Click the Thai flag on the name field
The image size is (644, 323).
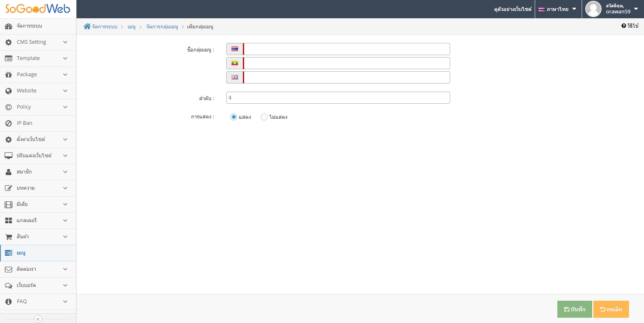(x=235, y=49)
